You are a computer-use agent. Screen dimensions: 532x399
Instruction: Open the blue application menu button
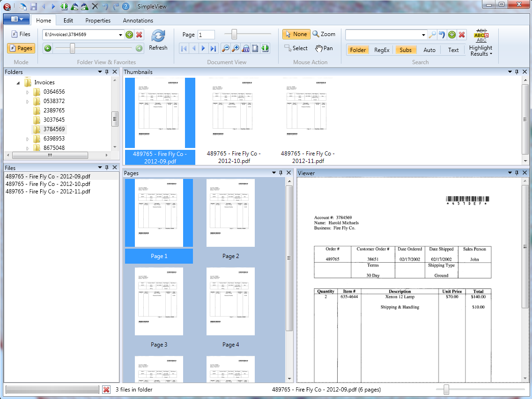tap(16, 19)
